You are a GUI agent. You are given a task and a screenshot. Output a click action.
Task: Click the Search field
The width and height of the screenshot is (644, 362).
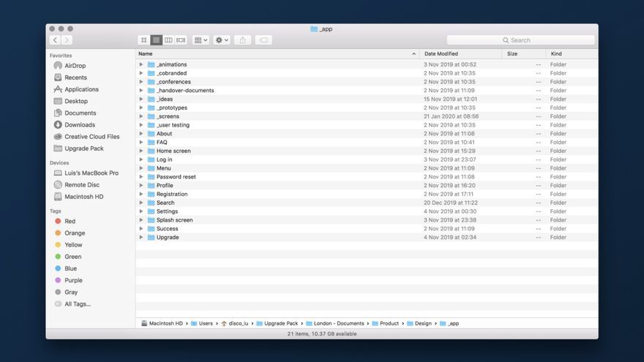pos(520,40)
